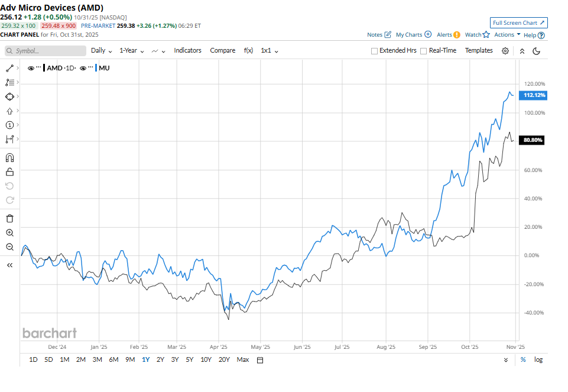Switch to dark mode moon icon
568x392 pixels.
(x=537, y=51)
